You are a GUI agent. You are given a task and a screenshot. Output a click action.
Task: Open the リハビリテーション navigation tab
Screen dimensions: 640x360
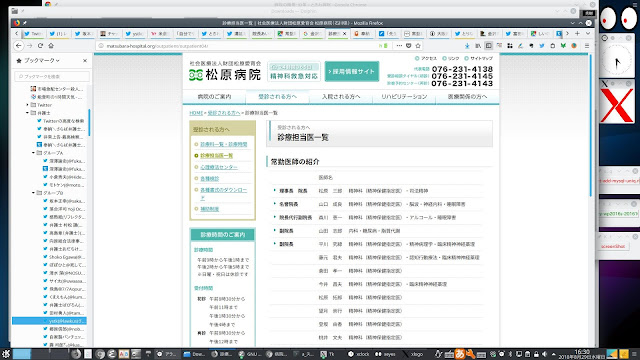coord(404,97)
